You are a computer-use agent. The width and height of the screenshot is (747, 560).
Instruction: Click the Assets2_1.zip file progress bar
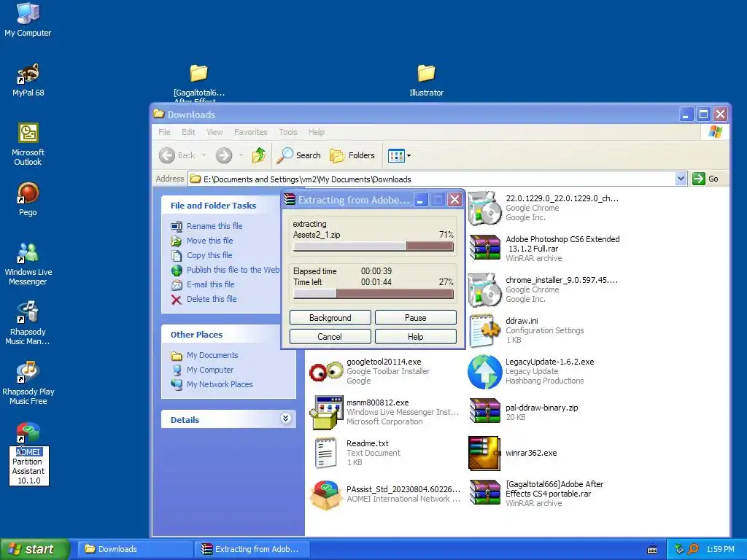pyautogui.click(x=373, y=246)
